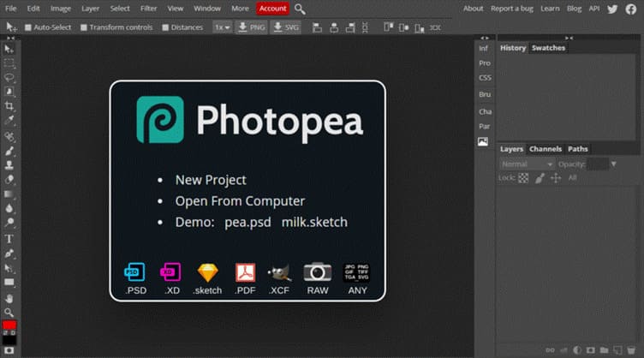Switch to the Swatches tab
The height and width of the screenshot is (358, 644).
pyautogui.click(x=548, y=48)
